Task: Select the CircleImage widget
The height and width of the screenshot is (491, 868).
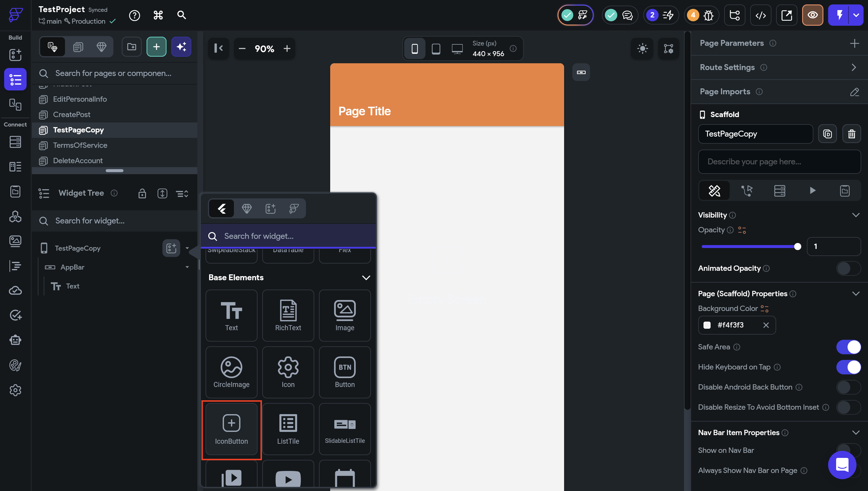Action: [x=231, y=372]
